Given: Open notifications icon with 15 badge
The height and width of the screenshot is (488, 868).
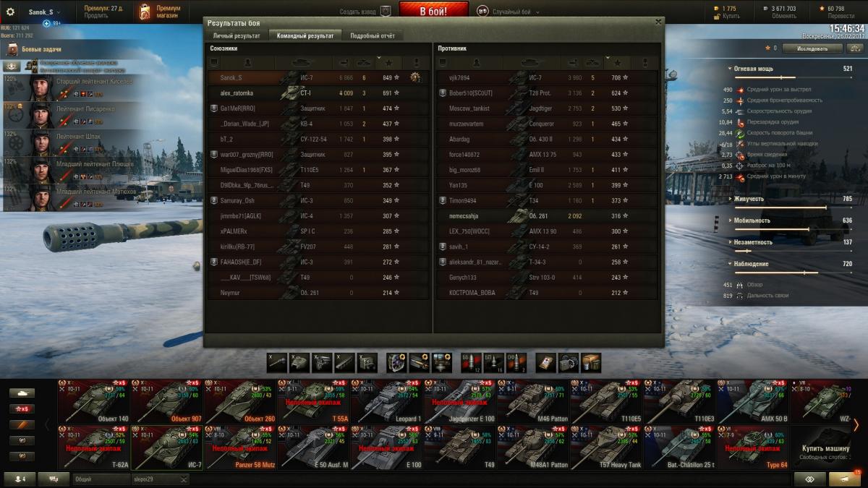Looking at the screenshot, I should pos(845,479).
